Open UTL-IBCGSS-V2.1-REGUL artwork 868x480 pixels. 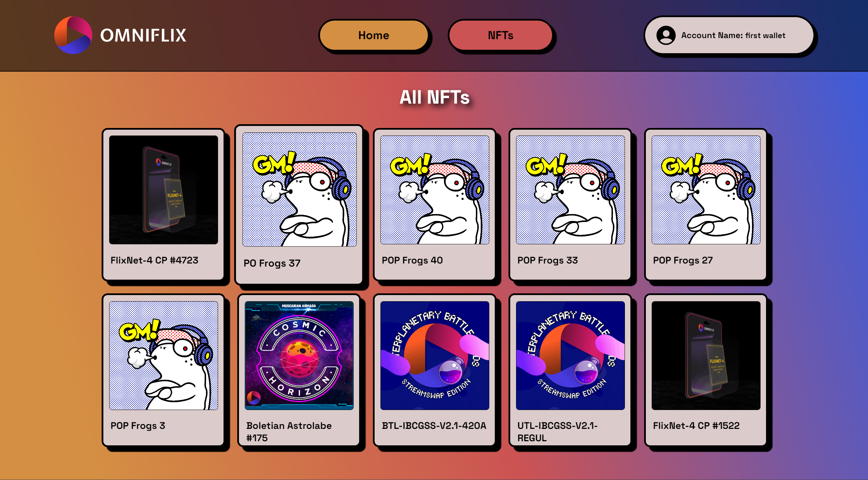[570, 355]
